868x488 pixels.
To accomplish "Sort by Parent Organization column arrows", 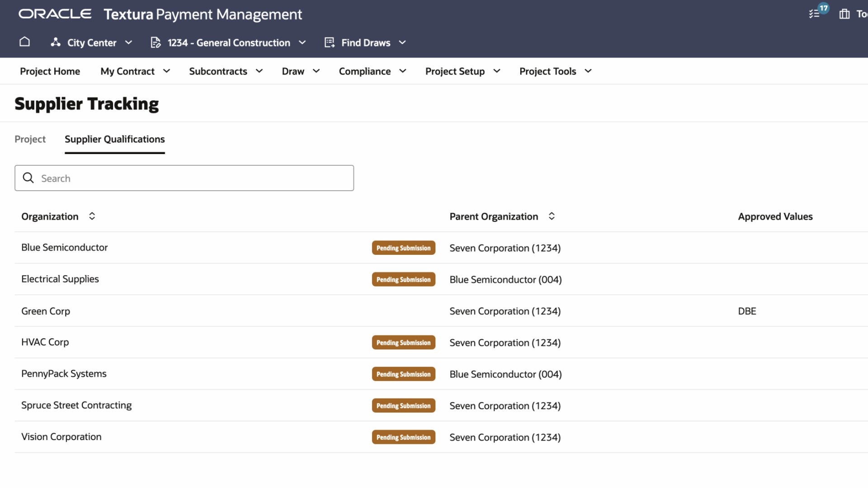I will [552, 216].
